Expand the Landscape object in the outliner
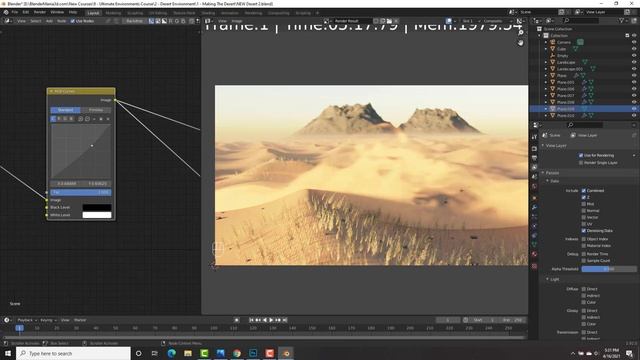Screen dimensions: 640x360 click(x=546, y=62)
